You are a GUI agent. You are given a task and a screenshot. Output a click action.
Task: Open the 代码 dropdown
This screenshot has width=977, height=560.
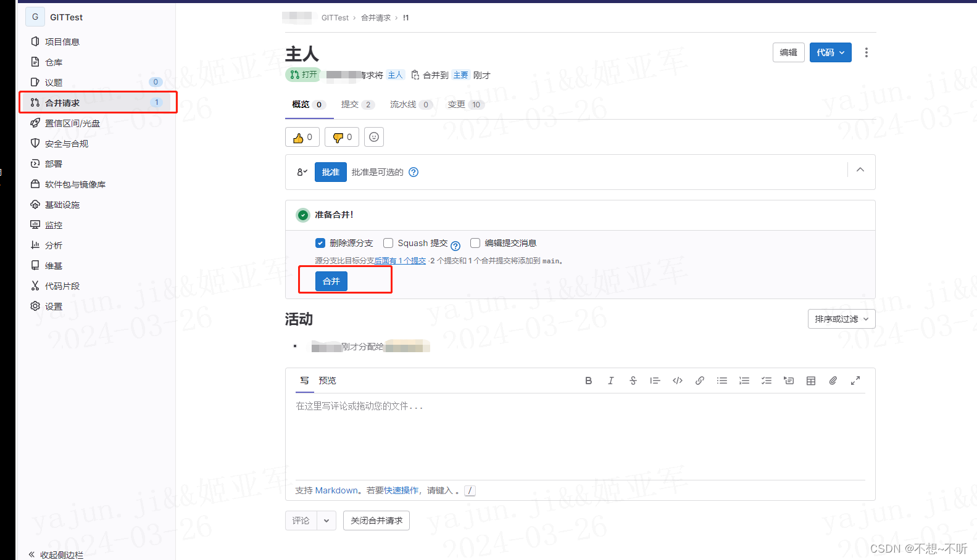pyautogui.click(x=831, y=52)
